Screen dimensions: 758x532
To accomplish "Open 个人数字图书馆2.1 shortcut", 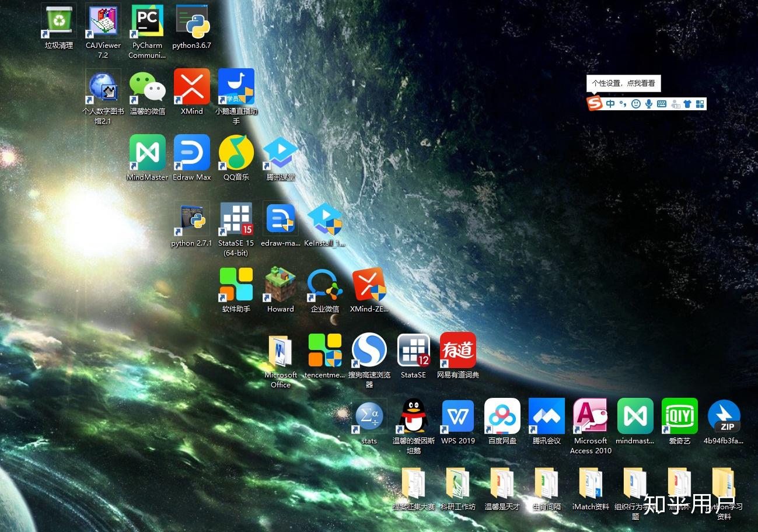I will 103,87.
